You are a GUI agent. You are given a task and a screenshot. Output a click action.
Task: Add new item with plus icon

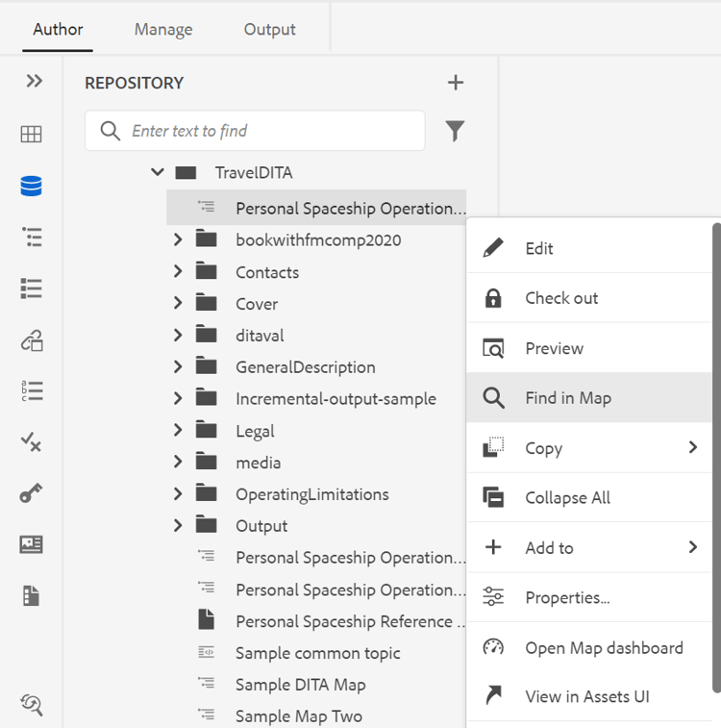pyautogui.click(x=455, y=83)
